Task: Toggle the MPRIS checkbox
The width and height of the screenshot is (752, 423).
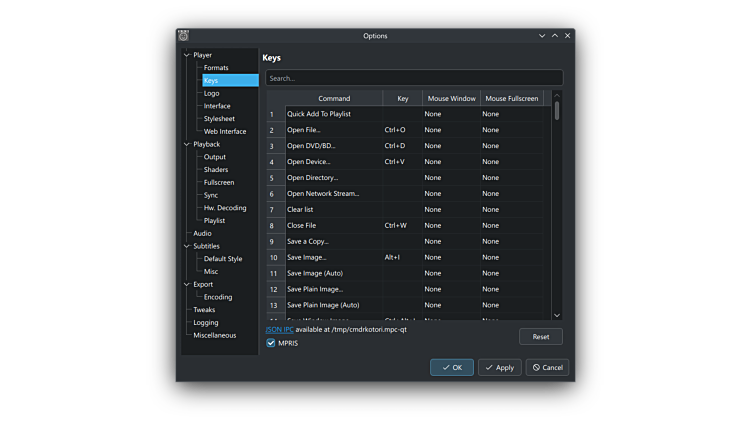Action: 271,343
